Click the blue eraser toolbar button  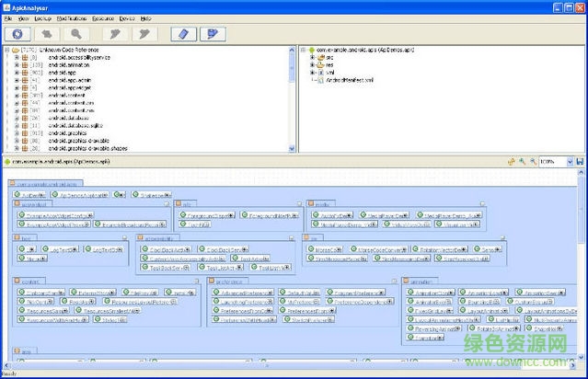coord(184,34)
